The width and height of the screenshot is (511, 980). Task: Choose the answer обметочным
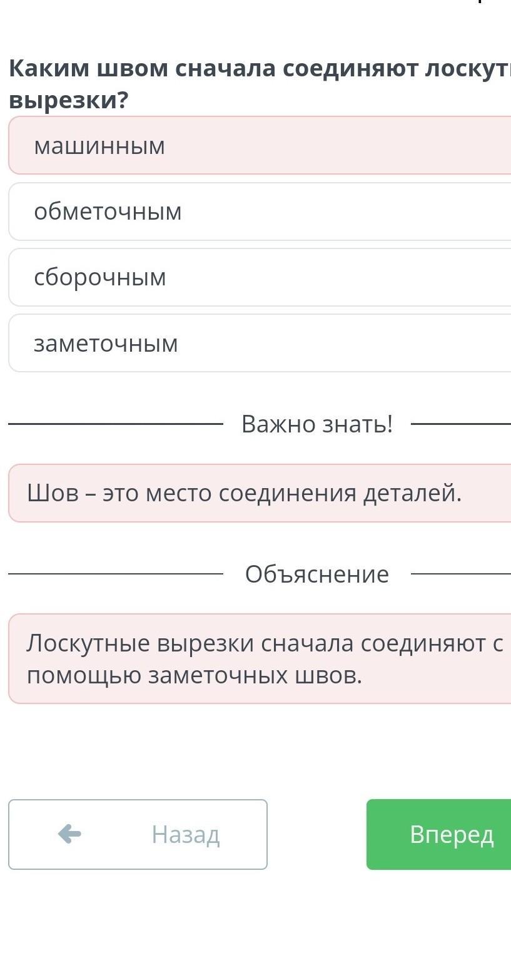[260, 212]
